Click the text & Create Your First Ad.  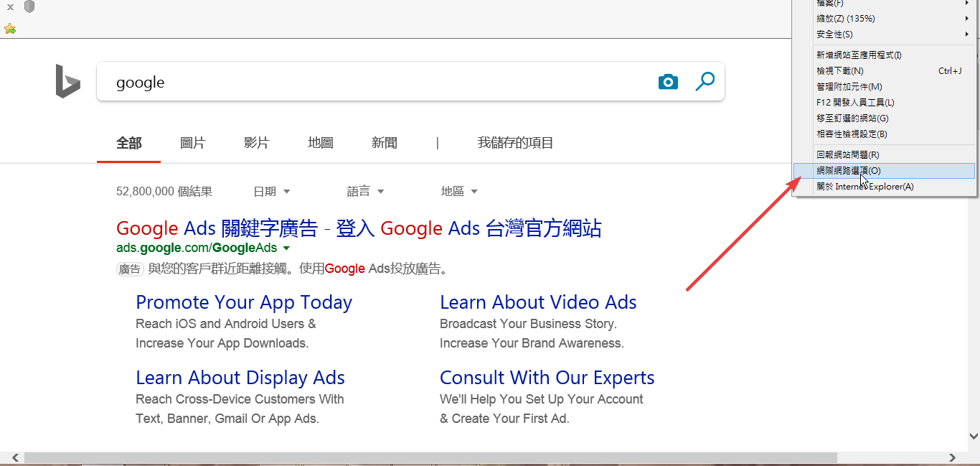point(505,419)
